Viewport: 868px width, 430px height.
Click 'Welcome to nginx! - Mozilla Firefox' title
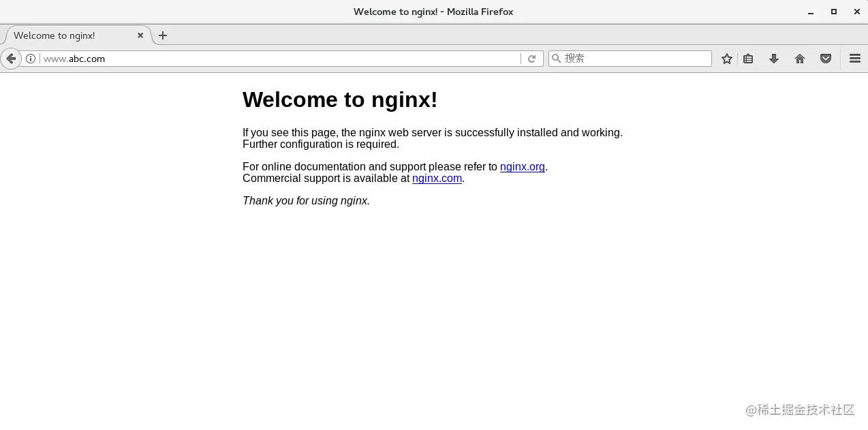tap(433, 12)
